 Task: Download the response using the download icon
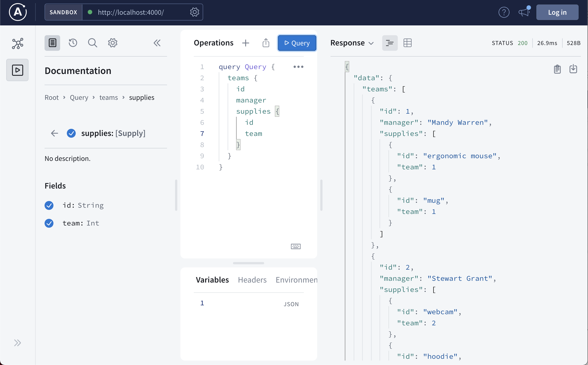point(573,69)
